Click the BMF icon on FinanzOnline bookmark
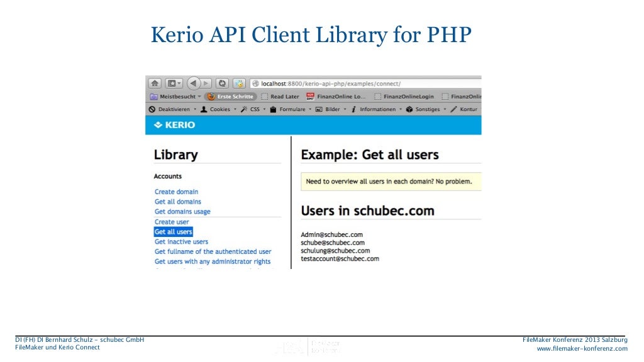Image resolution: width=644 pixels, height=362 pixels. (310, 96)
